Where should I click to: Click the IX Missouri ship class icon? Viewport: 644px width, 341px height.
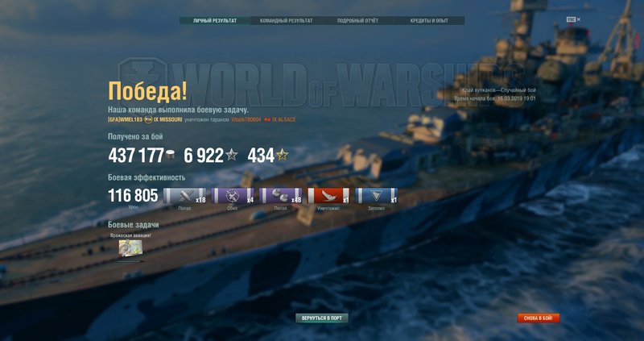(x=148, y=119)
